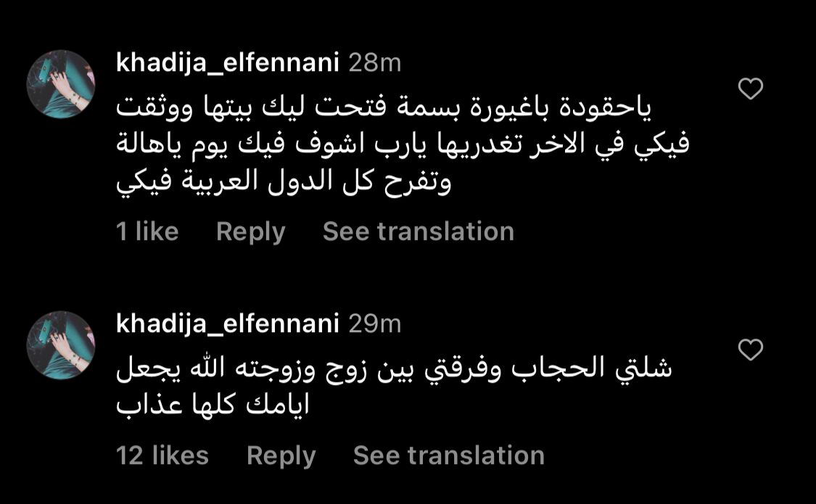View who liked via "1 like"

pyautogui.click(x=147, y=231)
